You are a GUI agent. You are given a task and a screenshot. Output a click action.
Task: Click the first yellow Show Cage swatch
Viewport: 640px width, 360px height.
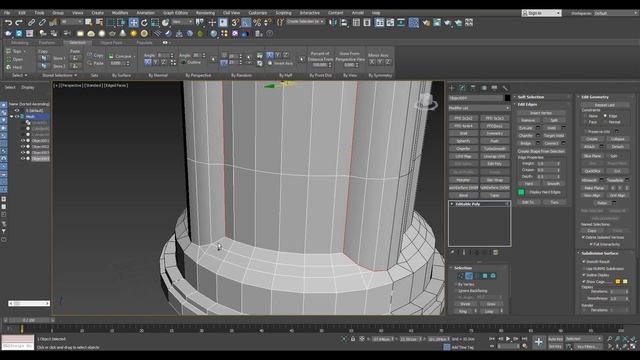[618, 282]
